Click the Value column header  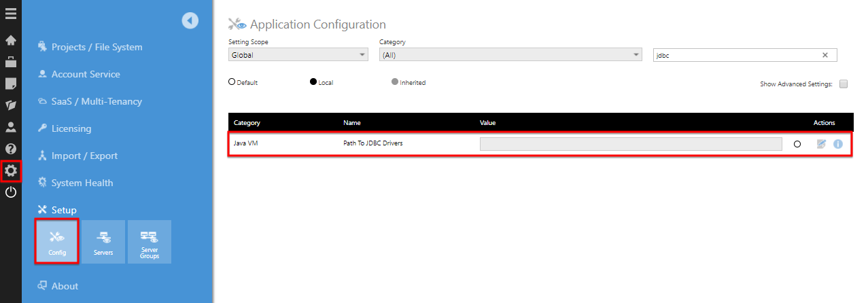click(x=488, y=123)
